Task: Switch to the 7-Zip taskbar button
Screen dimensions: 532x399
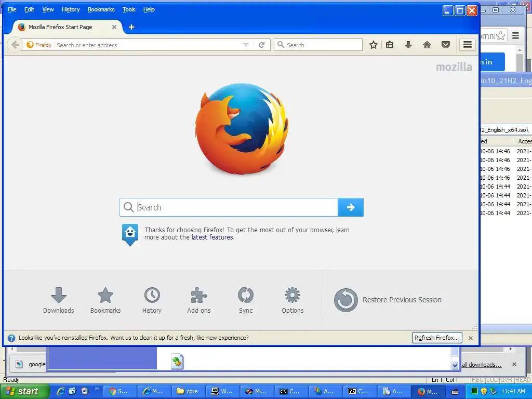Action: pyautogui.click(x=360, y=391)
